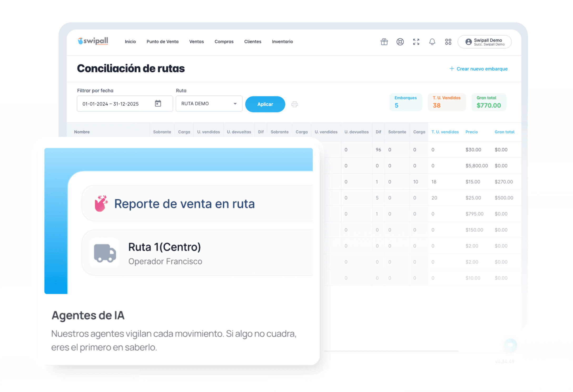The width and height of the screenshot is (573, 392).
Task: Click the gift box icon
Action: 384,42
